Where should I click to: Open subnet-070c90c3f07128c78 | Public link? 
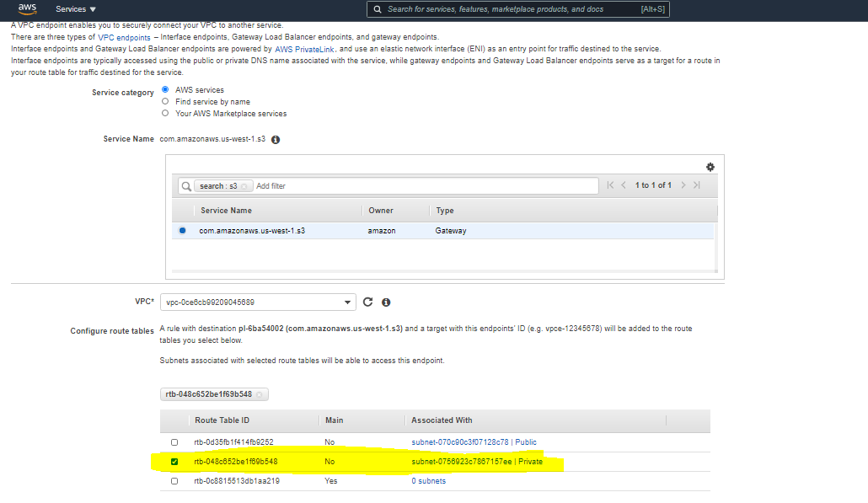tap(474, 442)
